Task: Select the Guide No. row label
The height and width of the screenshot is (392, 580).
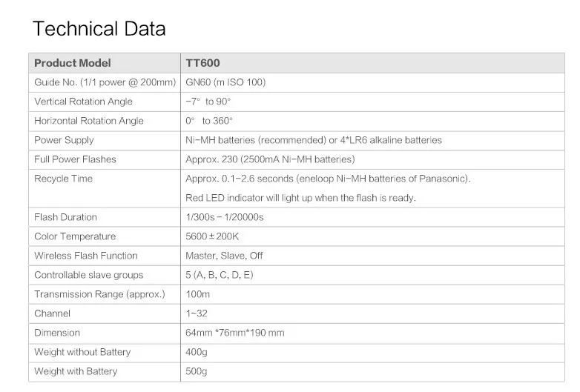Action: tap(105, 82)
